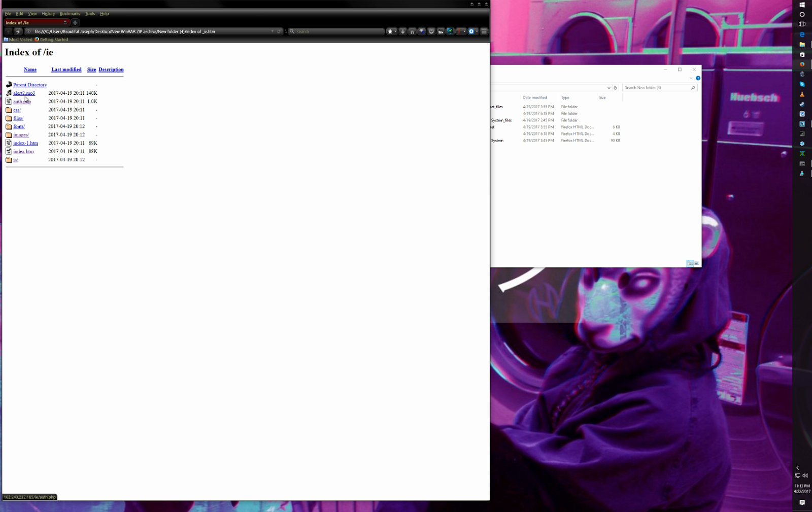Sort listing by the Name column
The width and height of the screenshot is (812, 512).
(x=30, y=70)
